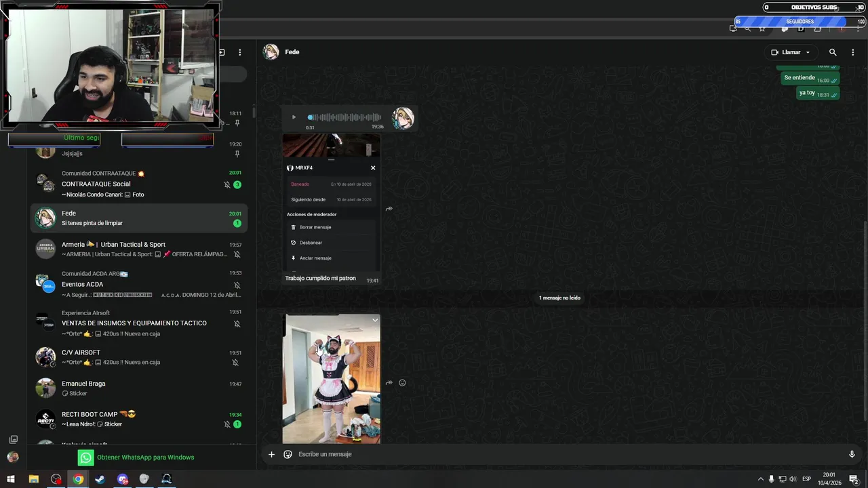Click muted bell on RECTI BOOT CAMP
Viewport: 868px width, 488px height.
point(227,424)
